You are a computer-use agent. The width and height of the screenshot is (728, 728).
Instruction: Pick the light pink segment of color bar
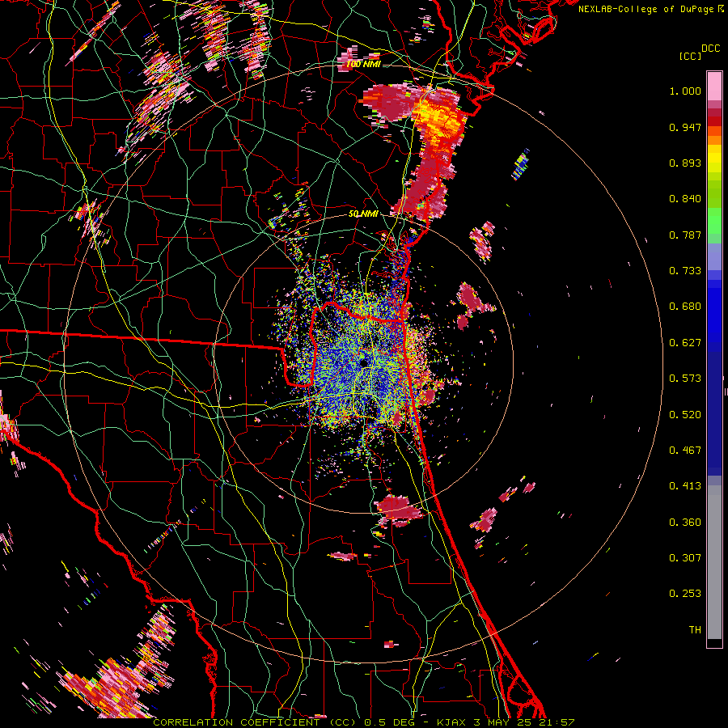click(714, 86)
